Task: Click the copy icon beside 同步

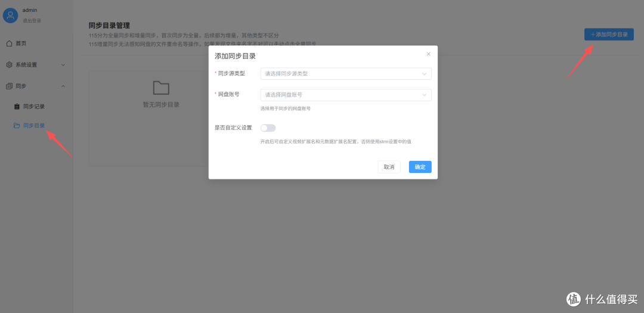Action: coord(10,86)
